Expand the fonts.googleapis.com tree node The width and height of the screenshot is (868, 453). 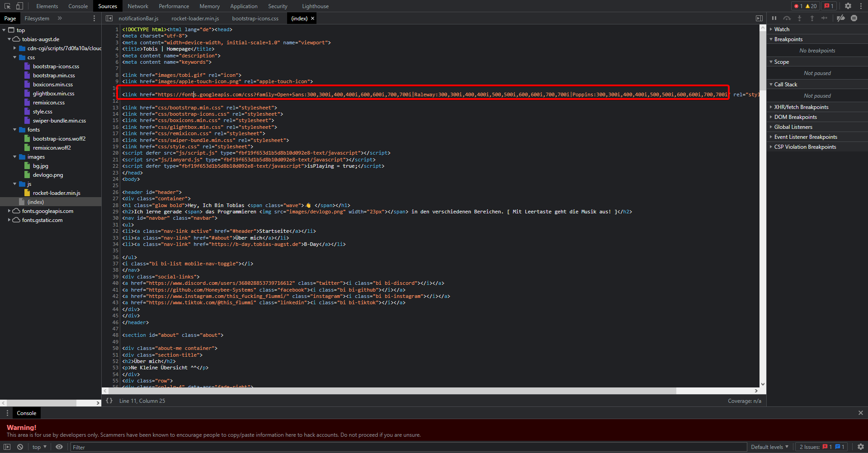[x=9, y=211]
